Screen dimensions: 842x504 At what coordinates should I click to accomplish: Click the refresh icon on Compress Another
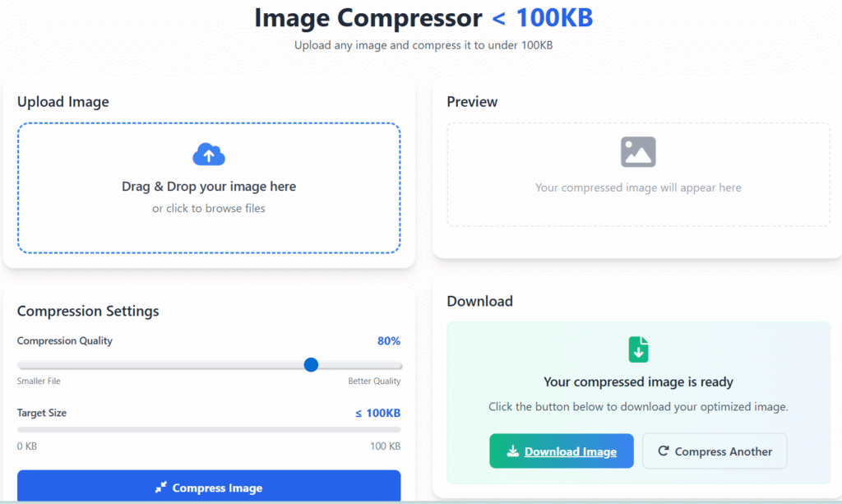665,451
